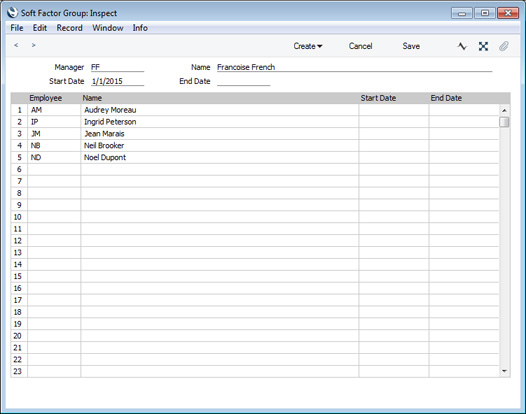Viewport: 526px width, 414px height.
Task: Select the Start Date field 1/1/2015
Action: pyautogui.click(x=117, y=81)
